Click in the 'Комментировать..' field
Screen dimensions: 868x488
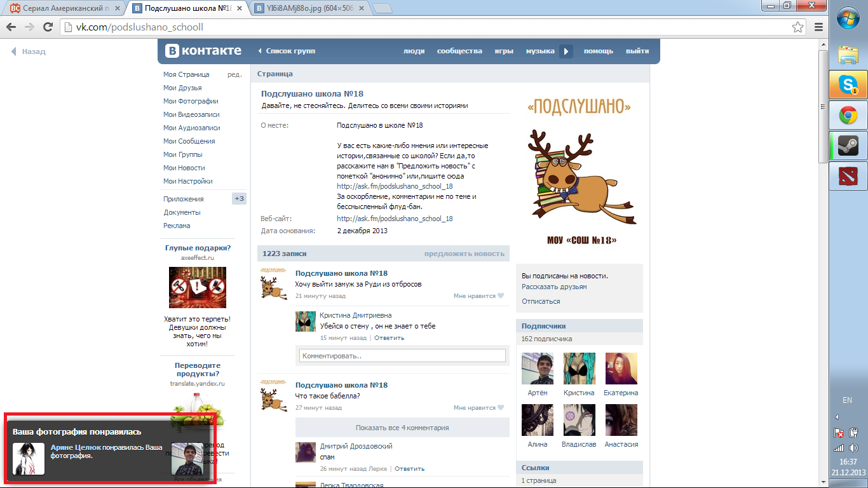click(402, 356)
